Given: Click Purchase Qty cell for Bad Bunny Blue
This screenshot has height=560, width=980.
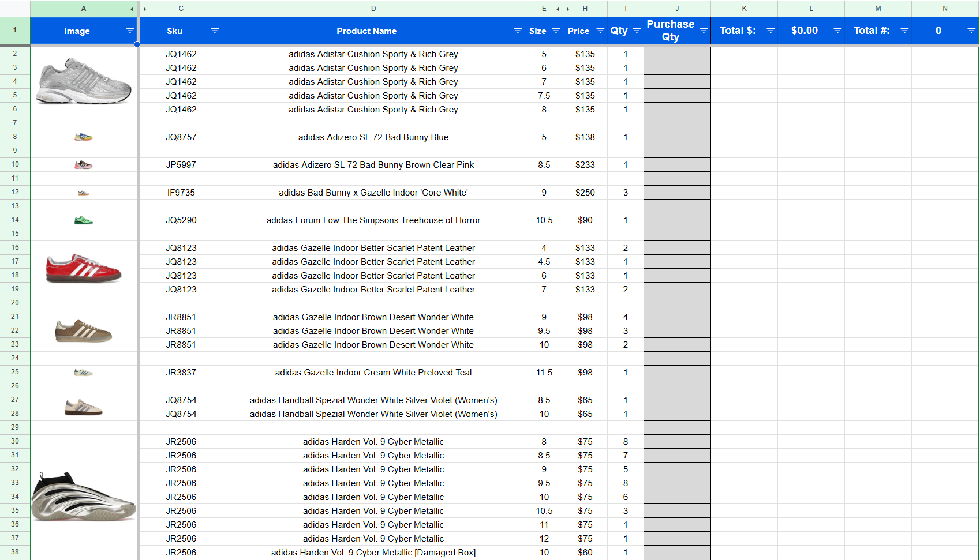Looking at the screenshot, I should (x=677, y=137).
